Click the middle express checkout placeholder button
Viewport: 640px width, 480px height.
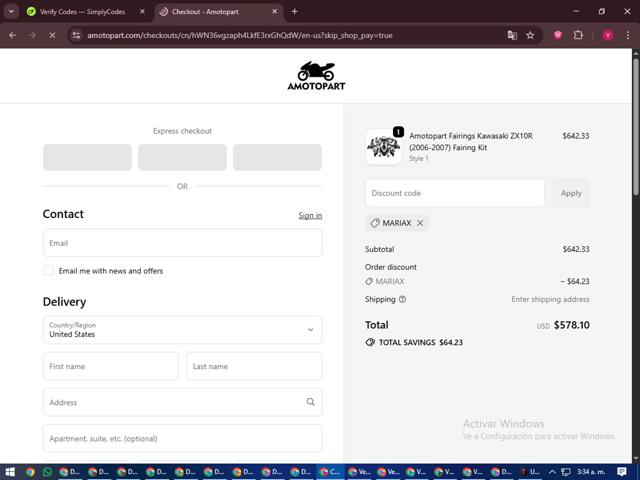pos(182,157)
